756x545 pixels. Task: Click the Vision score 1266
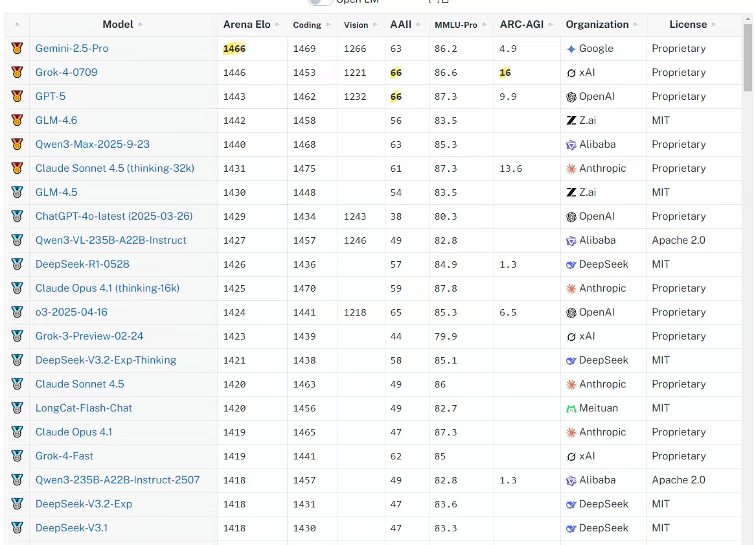pyautogui.click(x=355, y=49)
